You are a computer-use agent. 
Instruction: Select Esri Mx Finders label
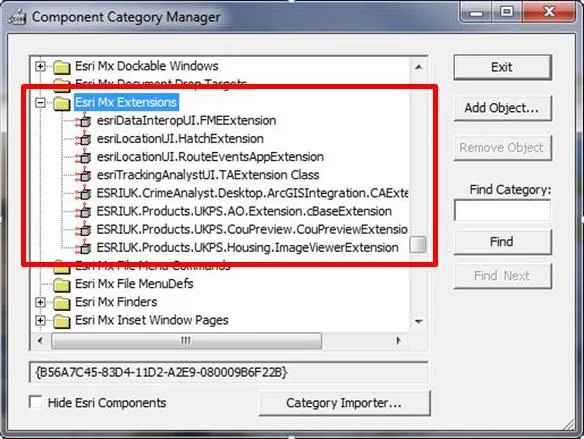pos(116,302)
